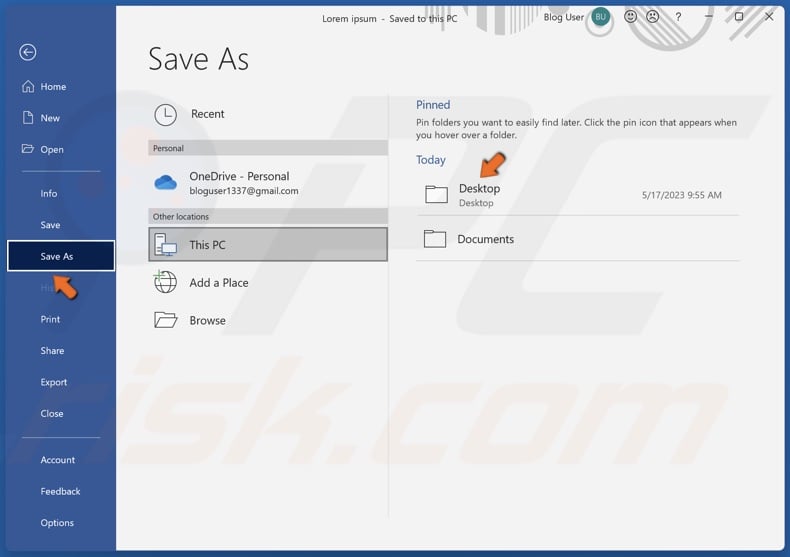This screenshot has width=790, height=557.
Task: Click the Pinned heading
Action: pyautogui.click(x=433, y=105)
